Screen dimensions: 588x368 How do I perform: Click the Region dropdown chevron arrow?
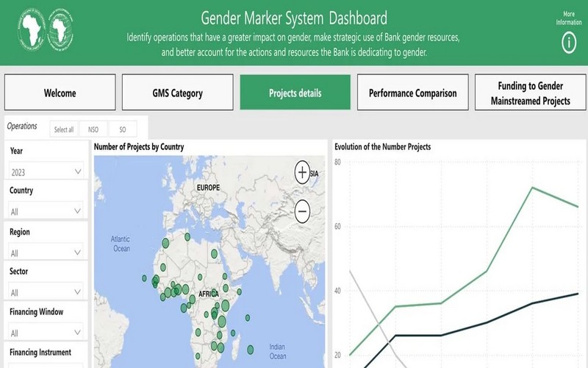click(77, 252)
